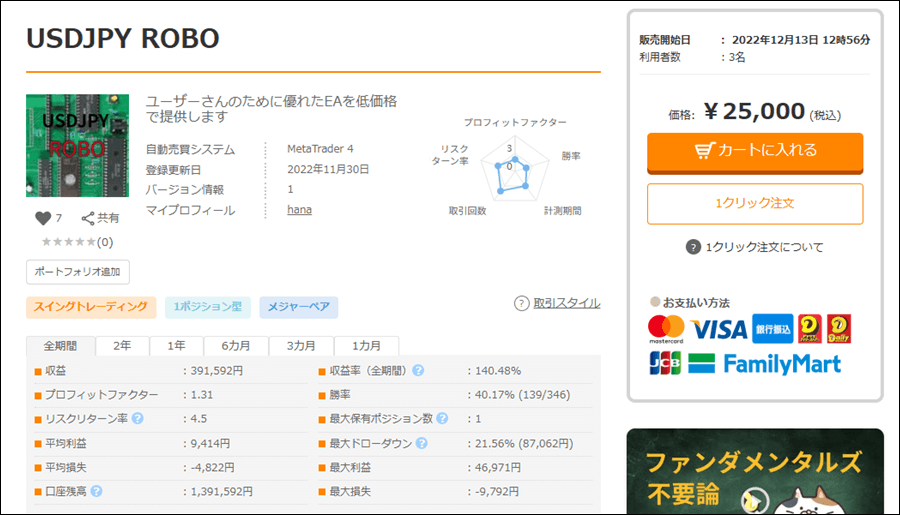This screenshot has height=515, width=900.
Task: Click help icon beside 最大保有ポジション数
Action: [x=442, y=419]
